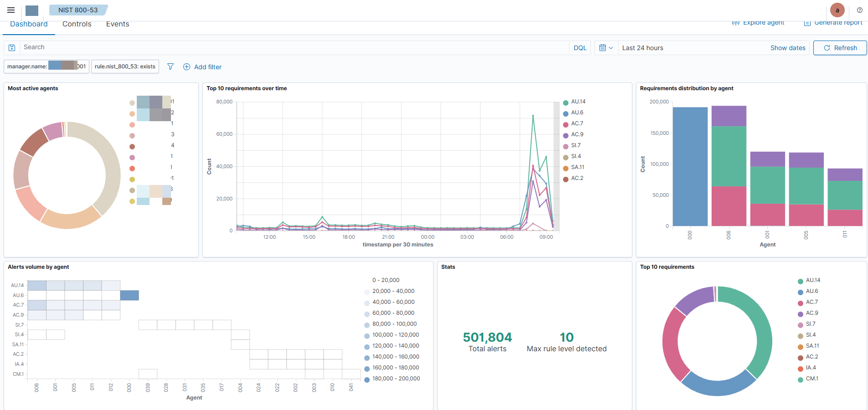
Task: Toggle AC.7 series in time chart legend
Action: [x=577, y=124]
